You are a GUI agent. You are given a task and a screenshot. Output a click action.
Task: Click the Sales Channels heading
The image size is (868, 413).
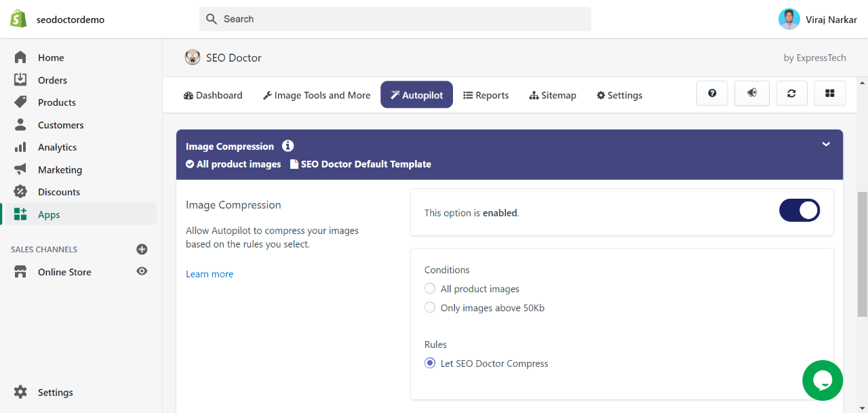[x=44, y=250]
